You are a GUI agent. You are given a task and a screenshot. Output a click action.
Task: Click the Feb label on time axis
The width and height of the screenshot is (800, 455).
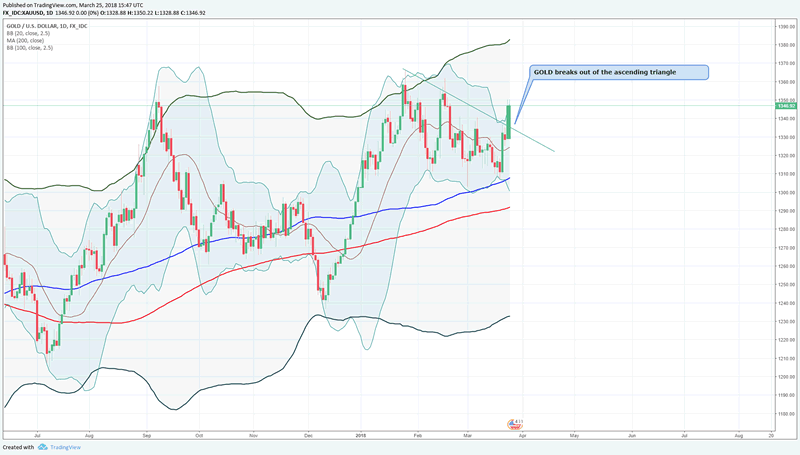[418, 436]
